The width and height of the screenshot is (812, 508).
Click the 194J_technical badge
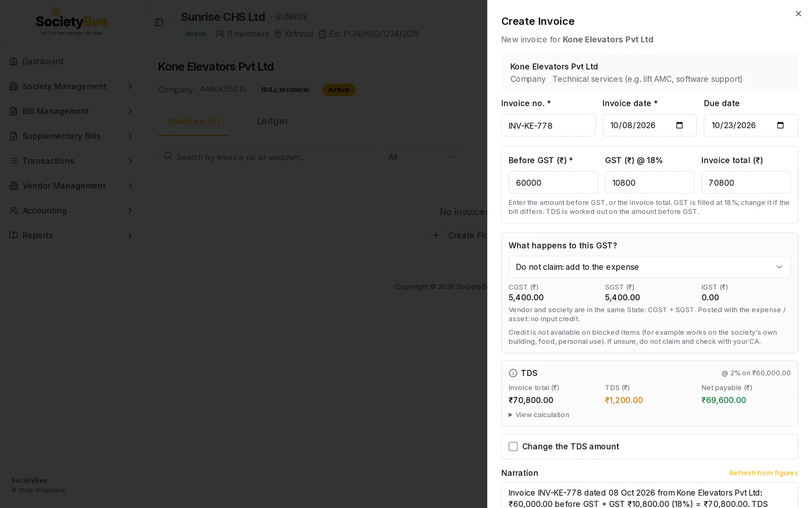coord(285,90)
